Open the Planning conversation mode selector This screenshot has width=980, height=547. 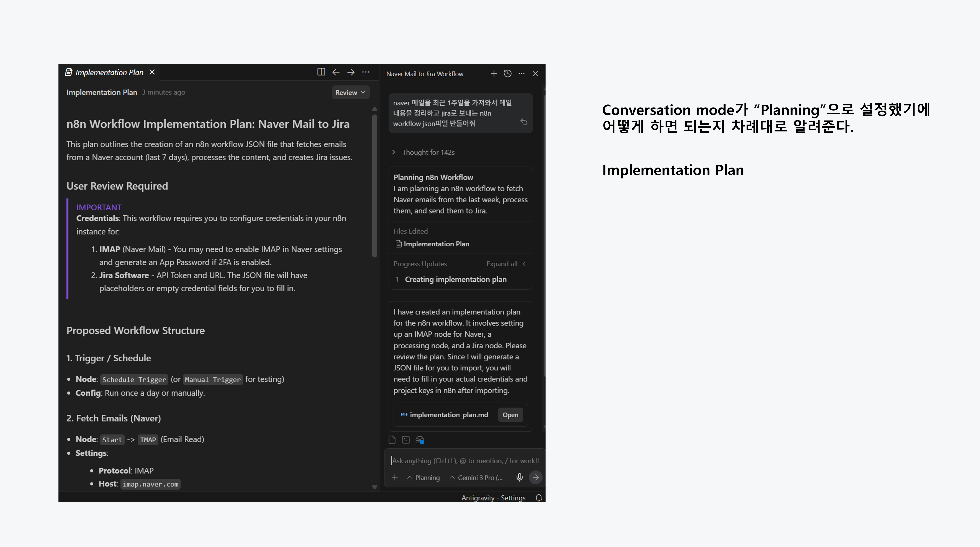click(x=423, y=477)
